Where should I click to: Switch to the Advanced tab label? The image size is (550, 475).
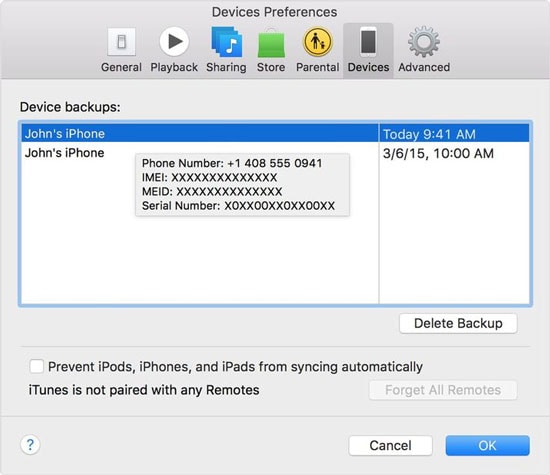pyautogui.click(x=424, y=67)
